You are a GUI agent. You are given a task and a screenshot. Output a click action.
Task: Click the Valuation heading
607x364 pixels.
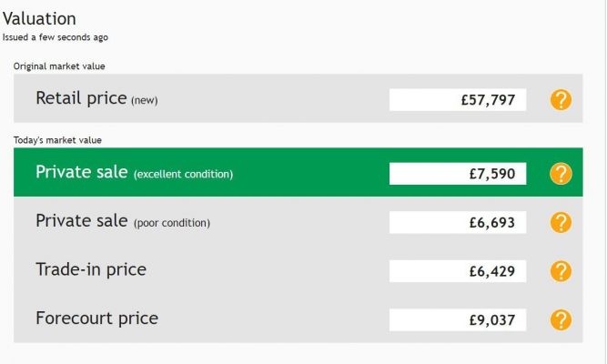pos(39,18)
